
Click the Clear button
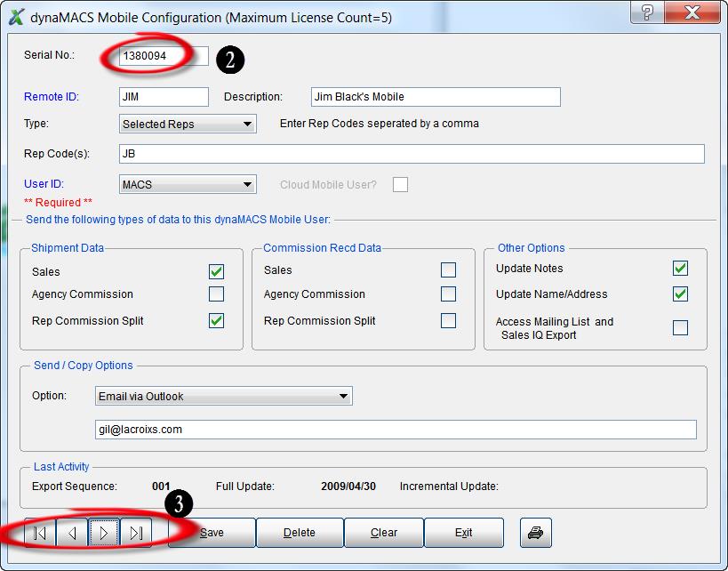click(384, 533)
